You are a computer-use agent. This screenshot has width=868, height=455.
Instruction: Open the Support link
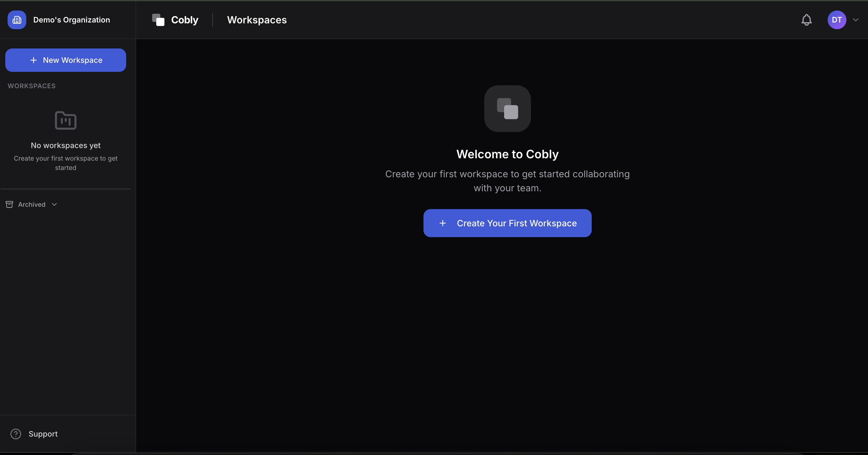point(43,434)
